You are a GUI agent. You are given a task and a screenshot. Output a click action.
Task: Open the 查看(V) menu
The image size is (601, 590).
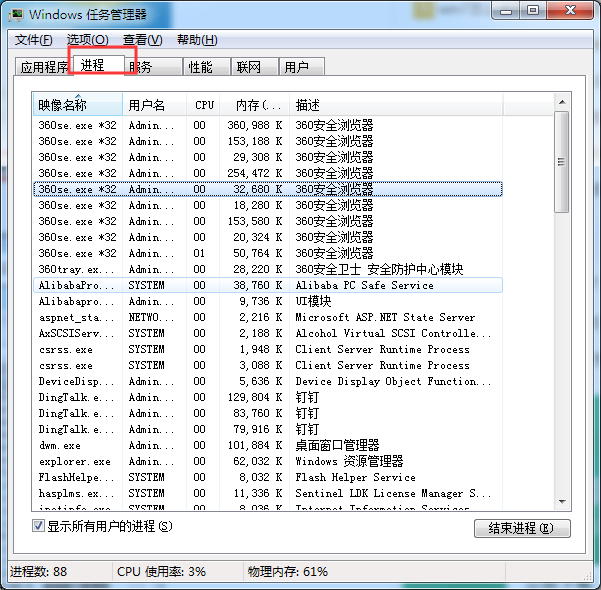click(143, 40)
